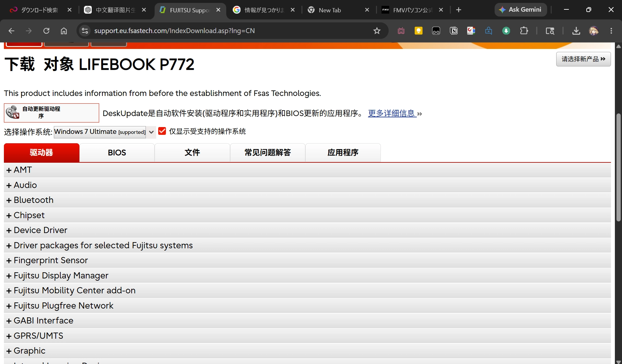Switch to the FMVパソコン公式 browser tab

(x=413, y=10)
